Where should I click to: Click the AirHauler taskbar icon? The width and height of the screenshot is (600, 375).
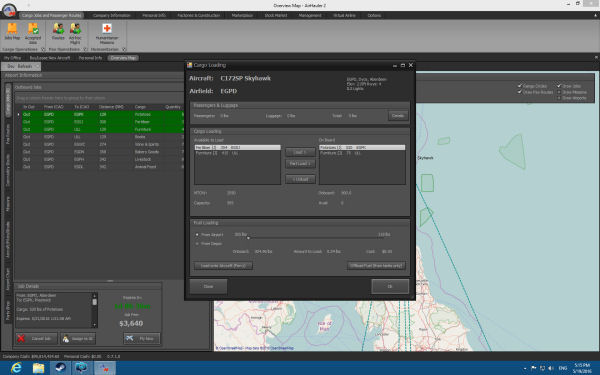pos(105,368)
